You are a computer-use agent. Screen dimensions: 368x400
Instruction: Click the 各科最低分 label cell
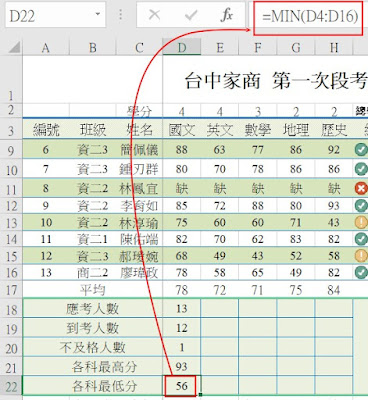coord(93,386)
